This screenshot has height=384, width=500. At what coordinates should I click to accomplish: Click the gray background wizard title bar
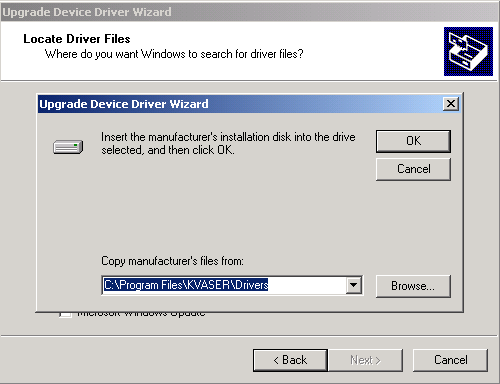tap(250, 12)
